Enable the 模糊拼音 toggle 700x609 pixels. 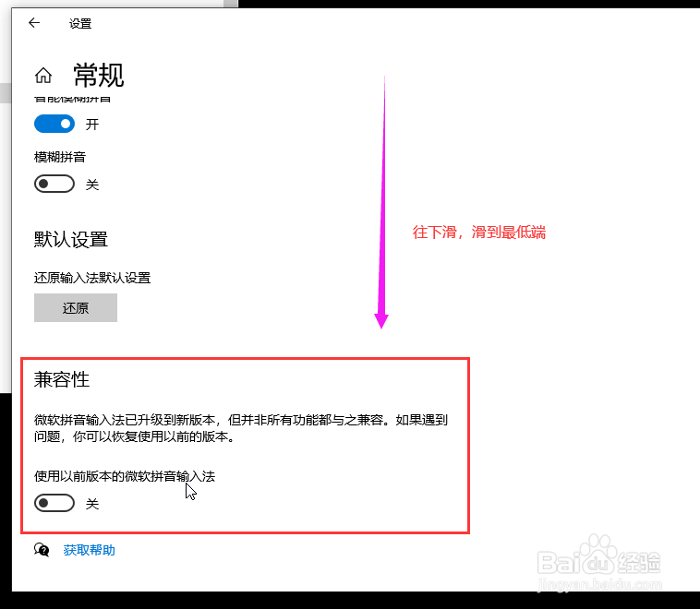click(54, 184)
